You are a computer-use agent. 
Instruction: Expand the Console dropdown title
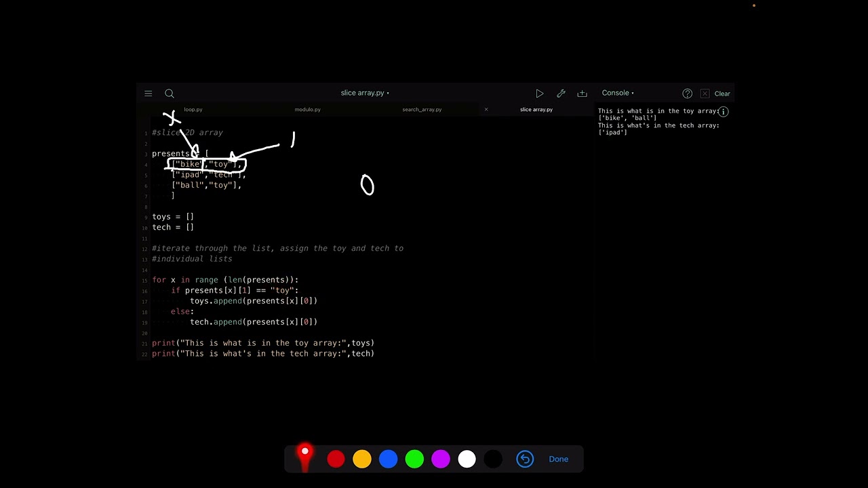coord(618,93)
